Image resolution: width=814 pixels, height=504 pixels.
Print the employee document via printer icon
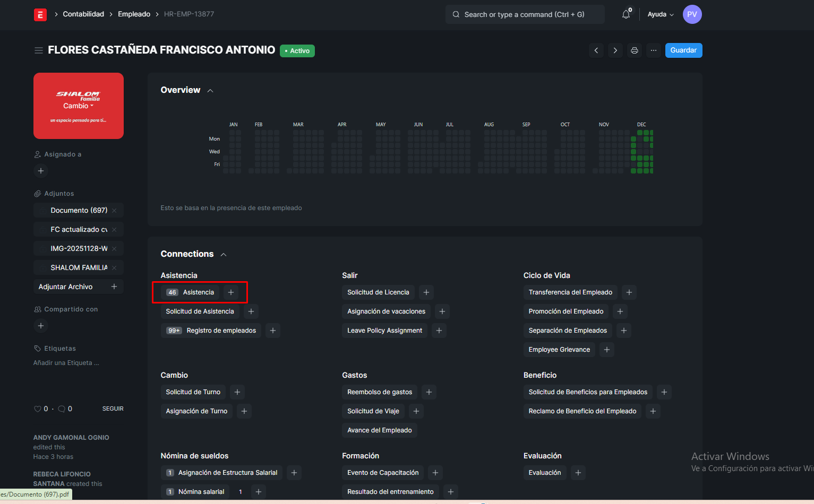click(x=634, y=50)
